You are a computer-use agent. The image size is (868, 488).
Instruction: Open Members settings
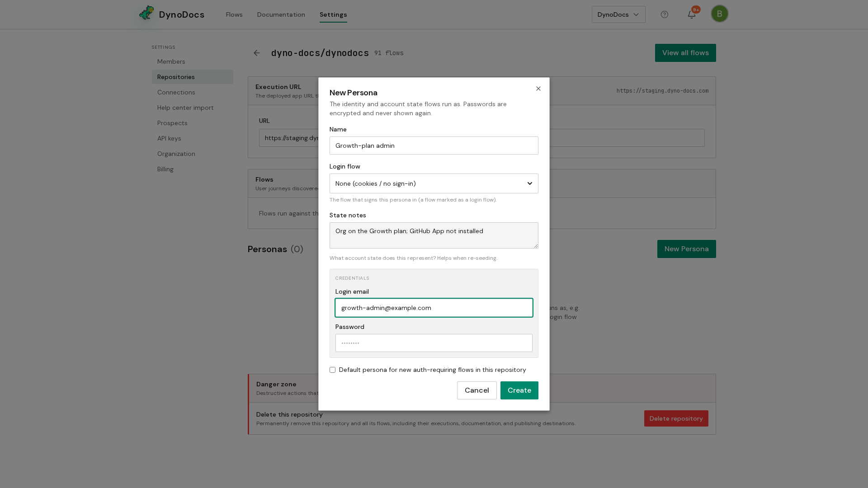193,61
